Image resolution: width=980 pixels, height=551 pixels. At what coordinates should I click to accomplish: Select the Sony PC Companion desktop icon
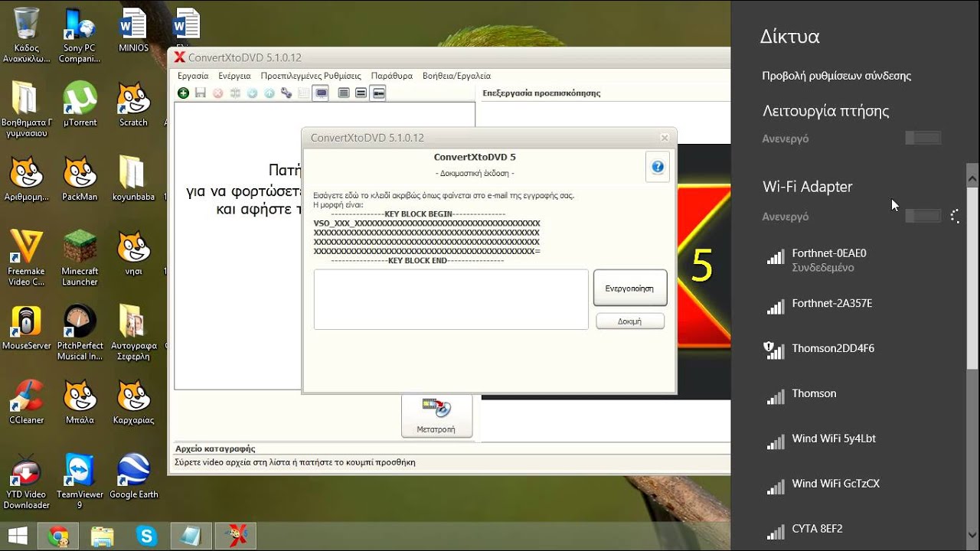point(80,34)
